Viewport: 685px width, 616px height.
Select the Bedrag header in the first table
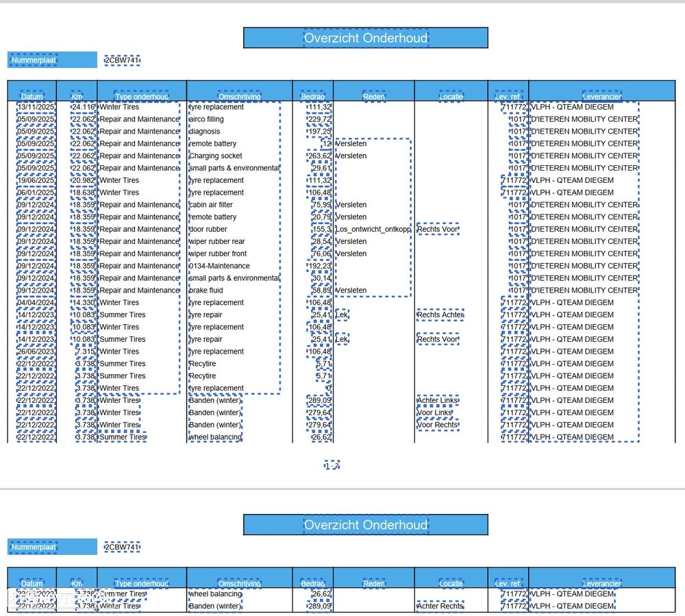coord(313,97)
